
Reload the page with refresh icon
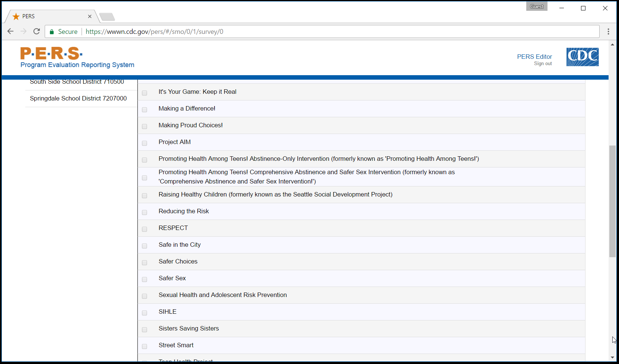36,32
